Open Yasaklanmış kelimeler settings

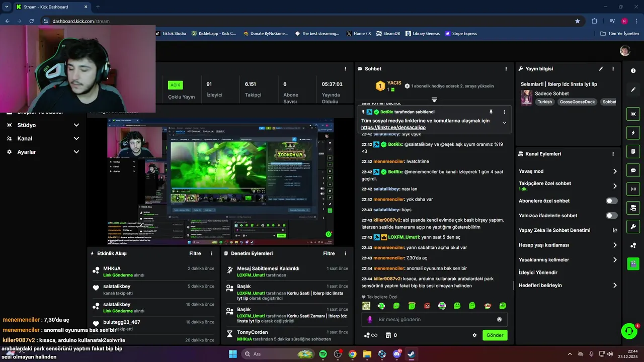[614, 260]
